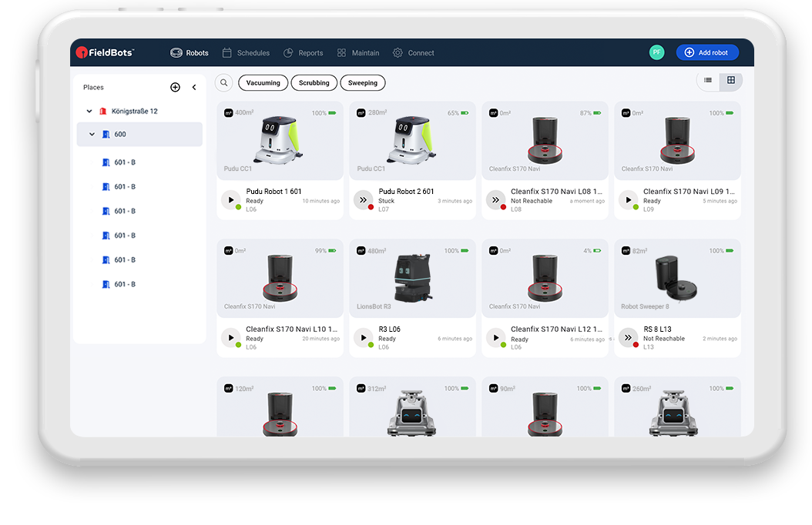Click fast-forward icon on Cleanfix S170 Navi L08
The image size is (812, 525).
(x=495, y=200)
